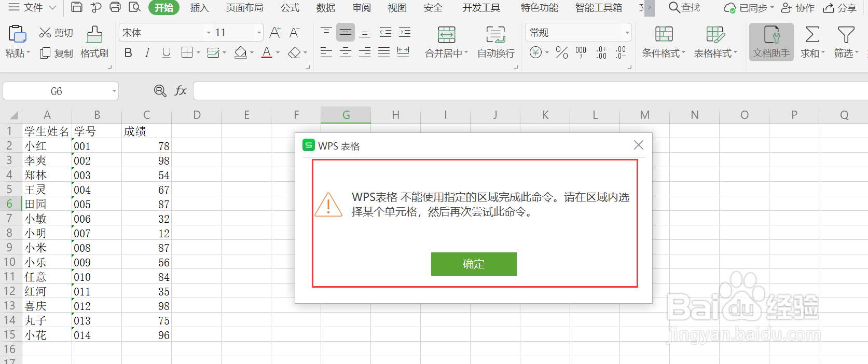Align text left horizontally

coord(326,52)
